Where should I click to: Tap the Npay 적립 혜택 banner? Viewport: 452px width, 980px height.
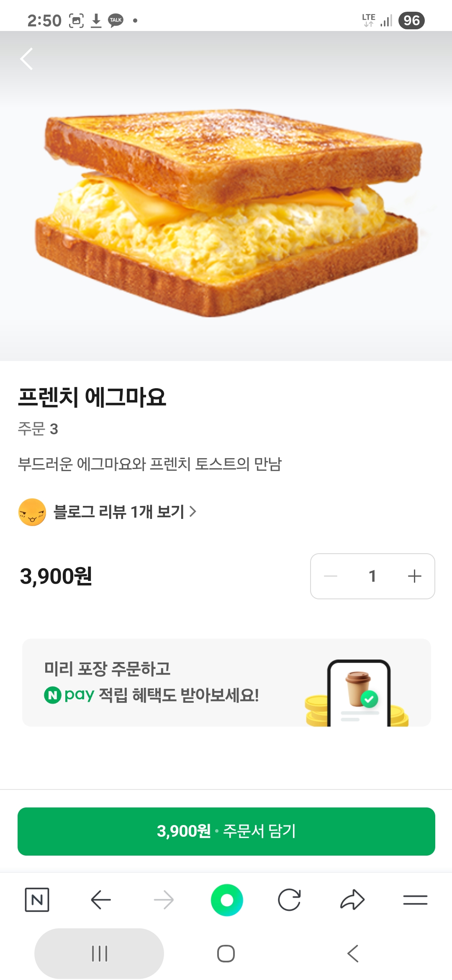click(x=226, y=683)
